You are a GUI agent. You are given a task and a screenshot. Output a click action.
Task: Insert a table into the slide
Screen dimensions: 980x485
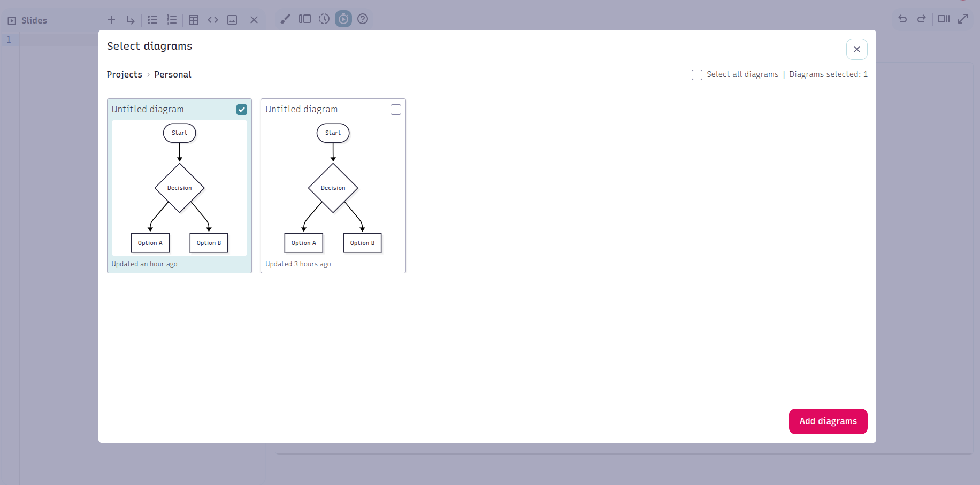[194, 19]
